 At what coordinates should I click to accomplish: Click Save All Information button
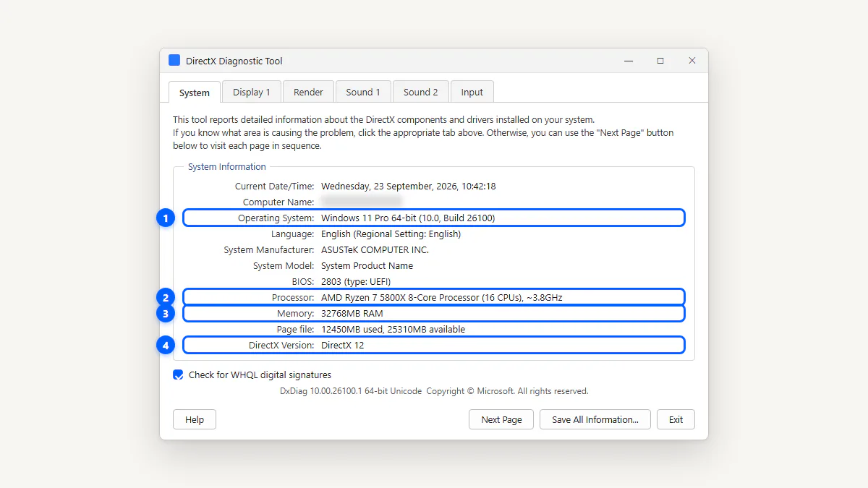point(595,419)
